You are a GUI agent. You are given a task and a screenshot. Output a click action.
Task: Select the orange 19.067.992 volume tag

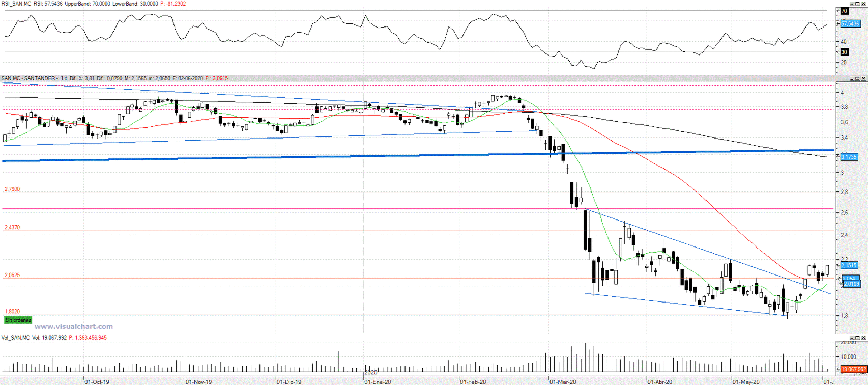(x=853, y=369)
